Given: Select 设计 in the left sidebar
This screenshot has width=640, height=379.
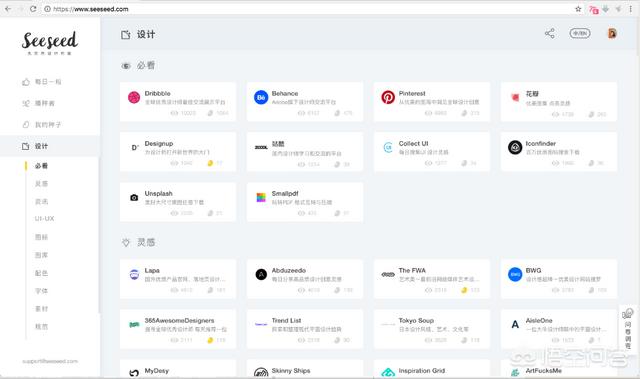Looking at the screenshot, I should 49,146.
